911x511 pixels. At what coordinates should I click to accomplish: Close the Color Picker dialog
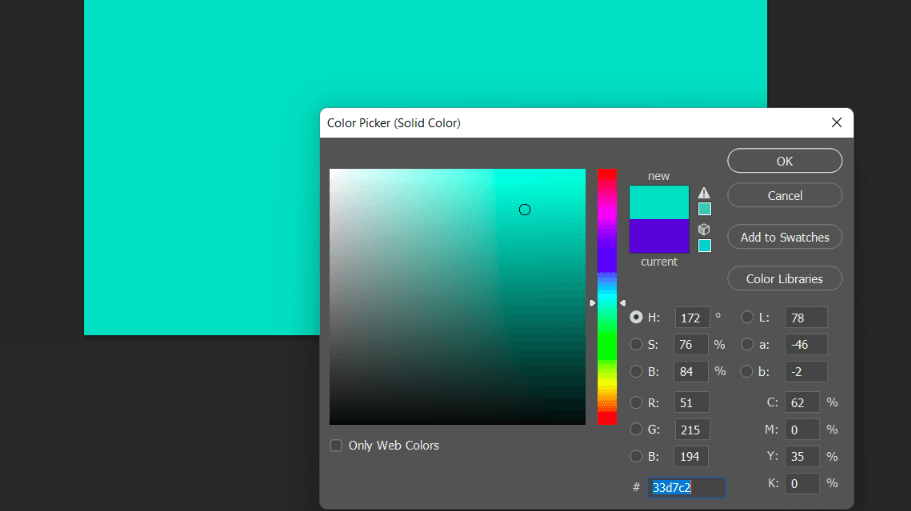(x=837, y=122)
